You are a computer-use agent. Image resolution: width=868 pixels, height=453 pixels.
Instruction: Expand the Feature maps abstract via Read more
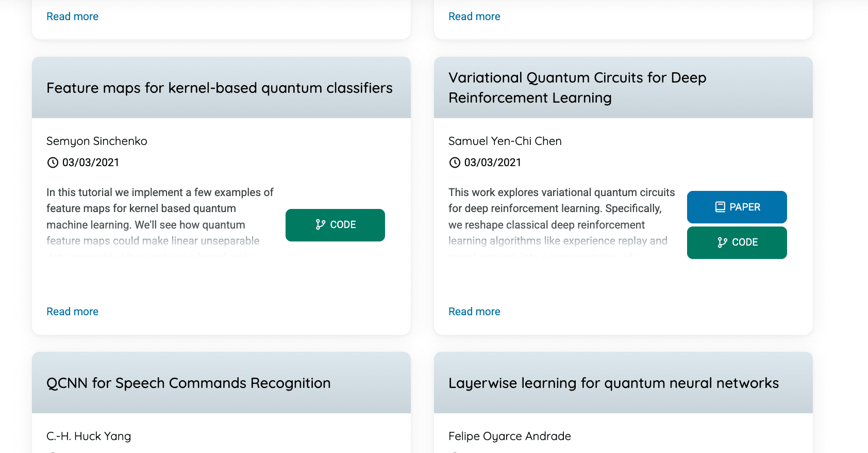point(72,311)
